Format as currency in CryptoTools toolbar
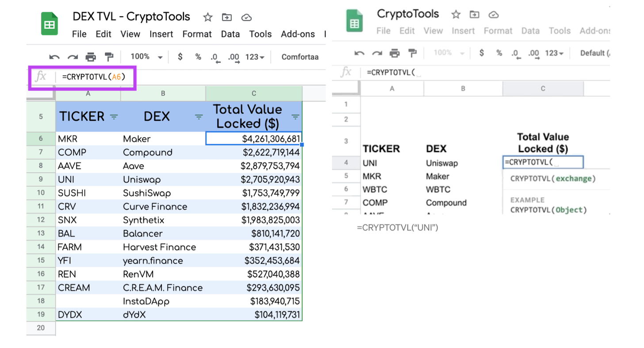The image size is (644, 348). point(482,53)
